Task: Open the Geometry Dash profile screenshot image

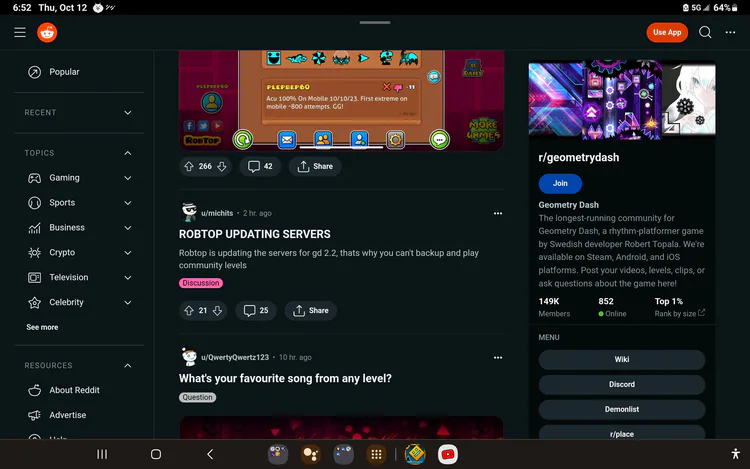Action: (341, 100)
